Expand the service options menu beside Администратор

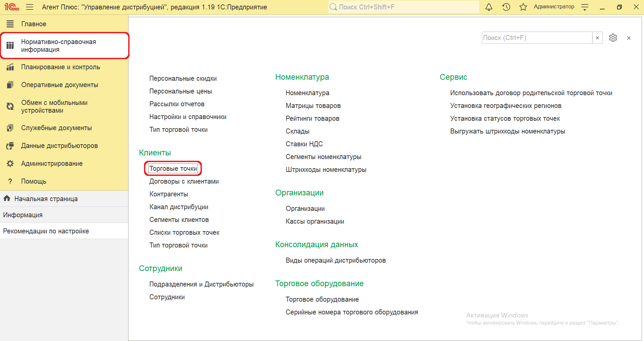585,7
